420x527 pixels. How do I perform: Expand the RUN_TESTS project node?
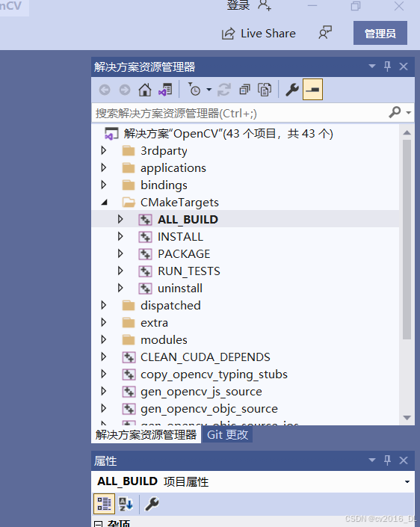pyautogui.click(x=120, y=271)
